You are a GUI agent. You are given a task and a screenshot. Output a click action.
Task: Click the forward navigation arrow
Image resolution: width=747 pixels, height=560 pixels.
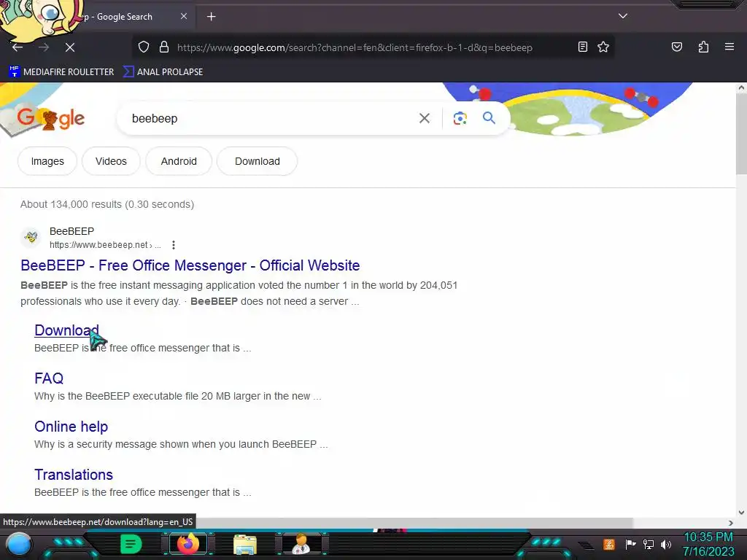(44, 47)
